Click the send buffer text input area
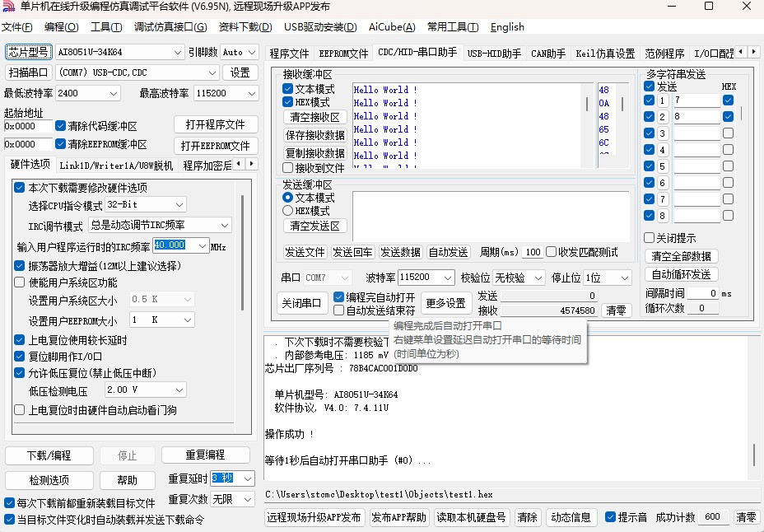The image size is (764, 532). tap(490, 216)
